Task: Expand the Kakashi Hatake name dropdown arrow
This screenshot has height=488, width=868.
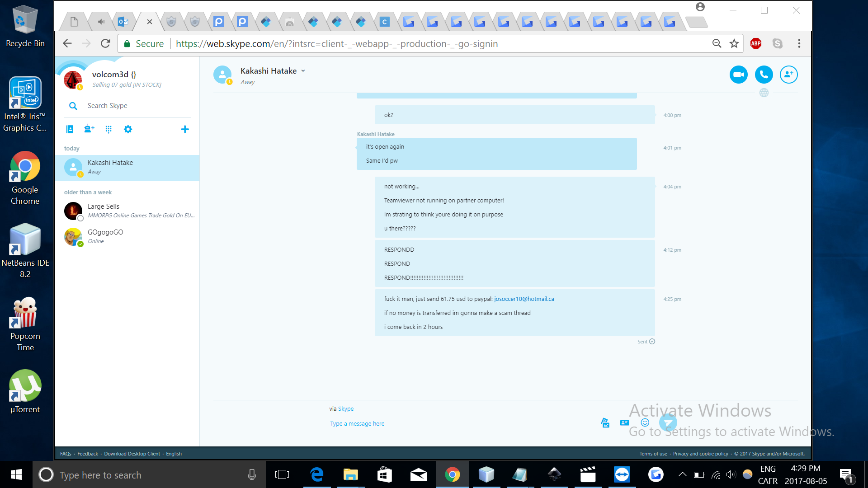Action: click(303, 71)
